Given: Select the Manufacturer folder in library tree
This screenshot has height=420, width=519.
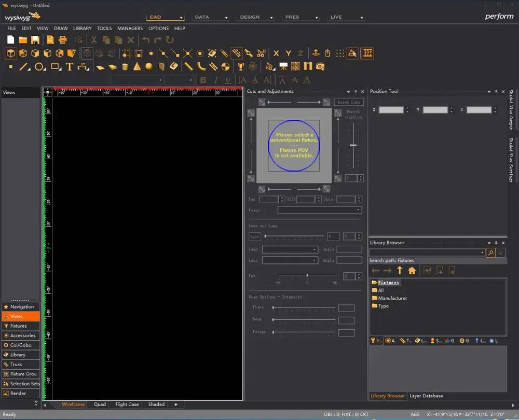Looking at the screenshot, I should (392, 298).
